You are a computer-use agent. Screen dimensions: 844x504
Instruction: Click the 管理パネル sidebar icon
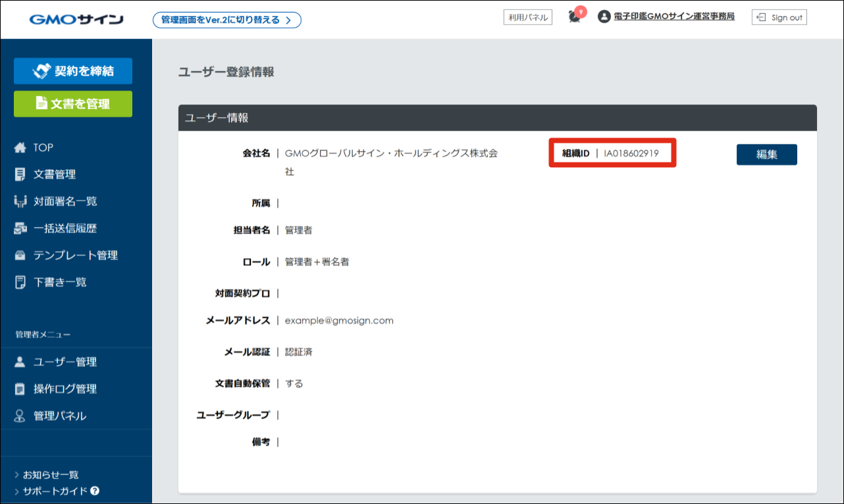point(20,416)
